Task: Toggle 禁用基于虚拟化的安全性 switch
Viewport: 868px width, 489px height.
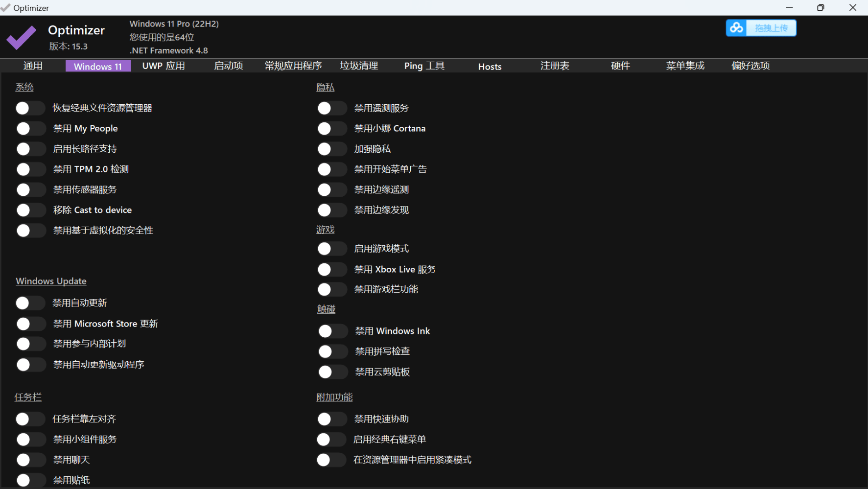Action: tap(30, 231)
